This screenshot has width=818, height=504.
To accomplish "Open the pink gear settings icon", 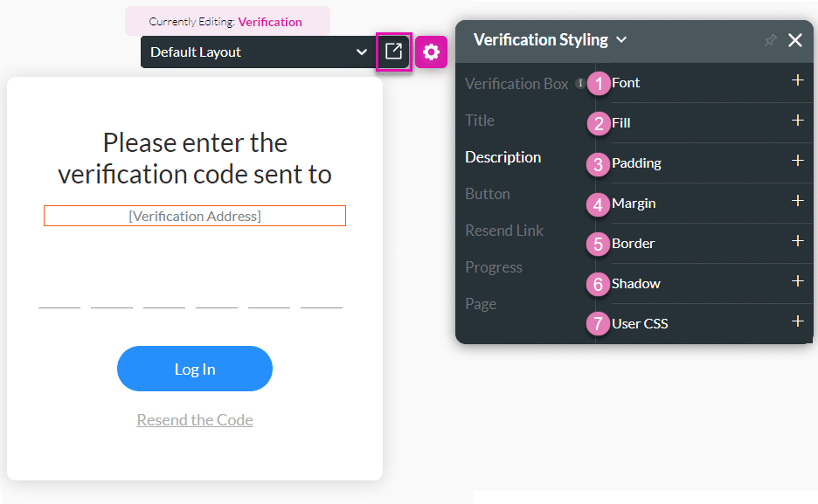I will pos(431,52).
